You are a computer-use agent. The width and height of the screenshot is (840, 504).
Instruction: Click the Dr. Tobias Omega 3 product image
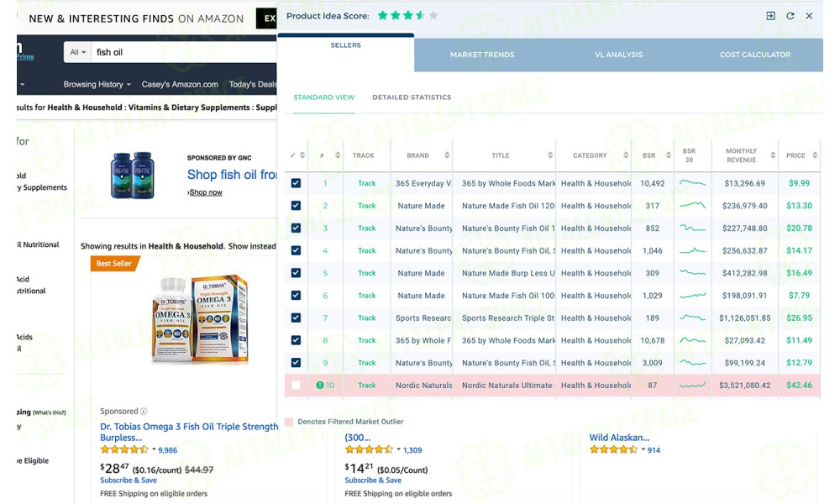[x=201, y=319]
